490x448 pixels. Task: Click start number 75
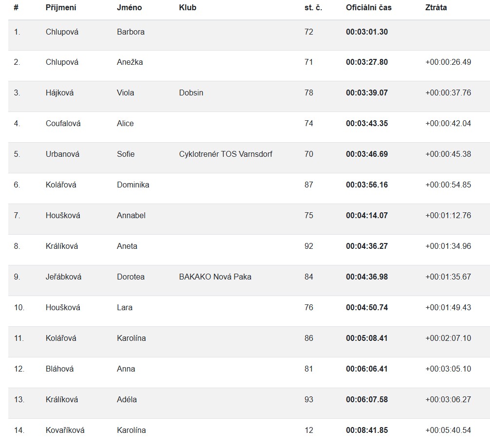click(309, 216)
